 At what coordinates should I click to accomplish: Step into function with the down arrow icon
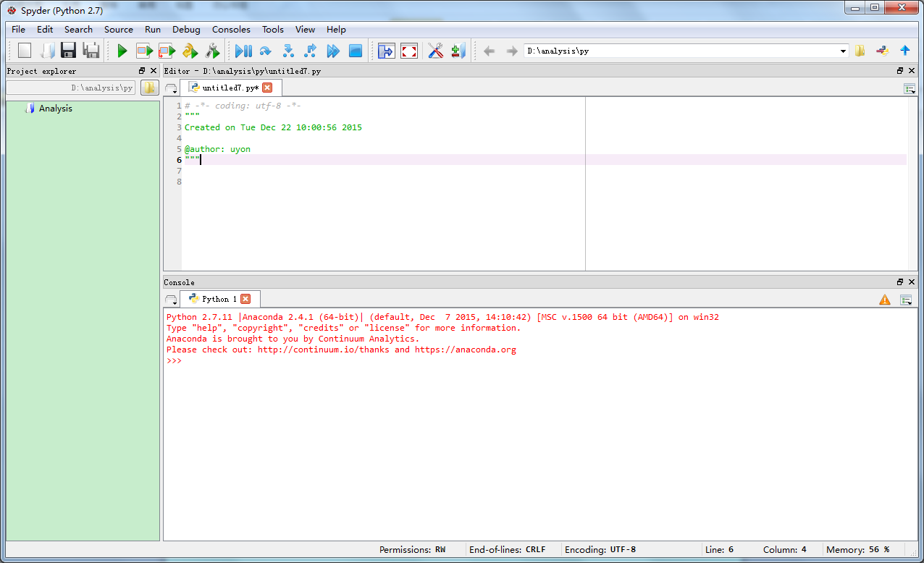[x=288, y=51]
